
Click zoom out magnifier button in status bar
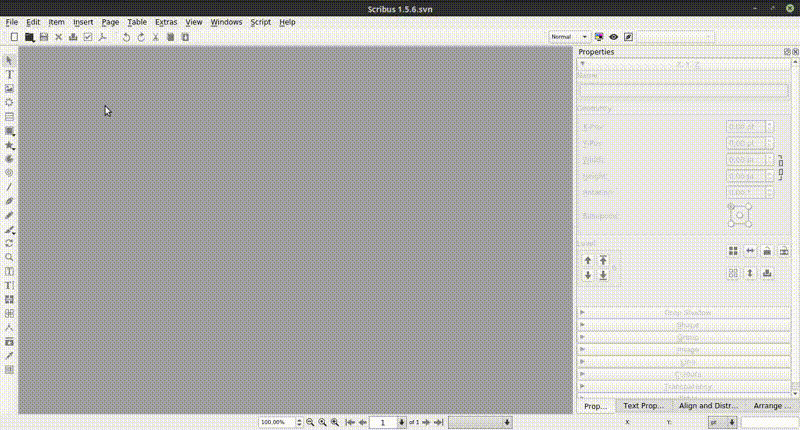coord(310,423)
